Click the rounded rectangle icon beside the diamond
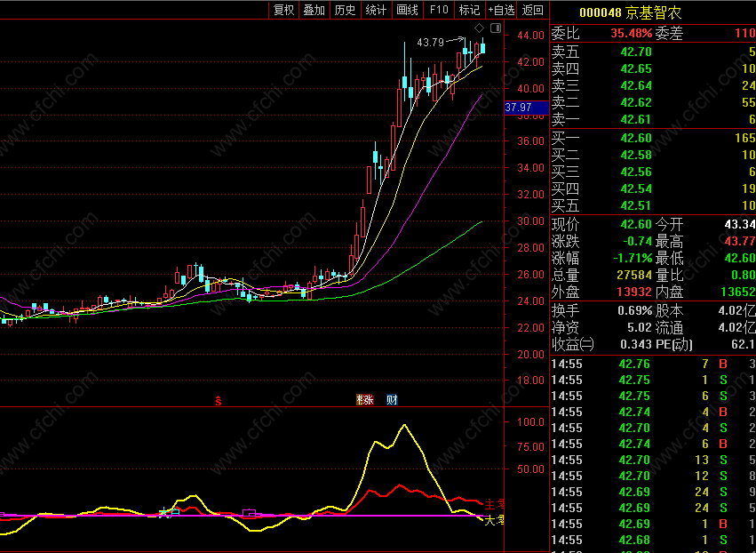Viewport: 756px width, 553px height. pos(496,28)
